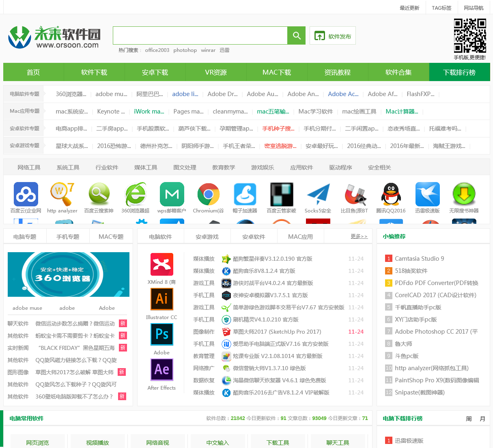Open the Chromium browser icon
The image size is (493, 448).
[209, 194]
